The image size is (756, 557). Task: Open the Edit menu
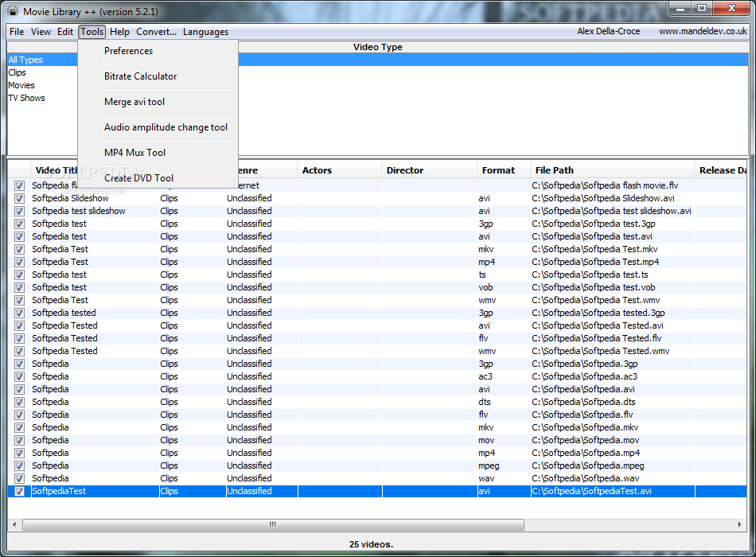click(65, 32)
